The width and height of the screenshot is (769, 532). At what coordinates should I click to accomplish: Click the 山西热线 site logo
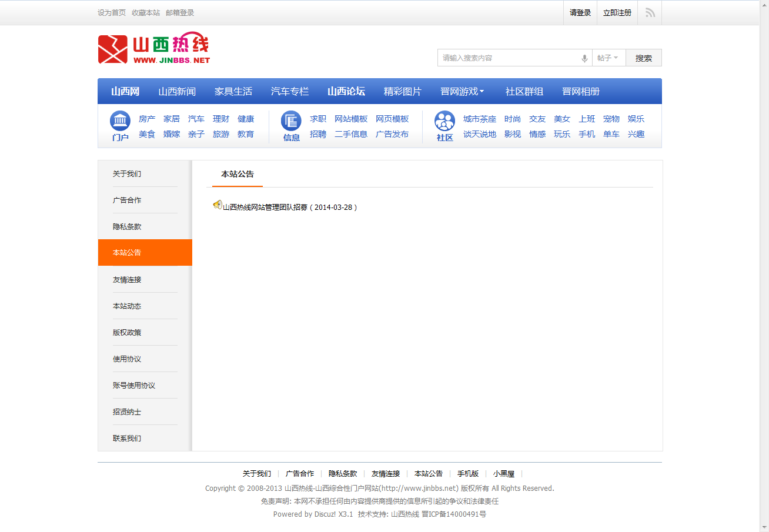[153, 49]
